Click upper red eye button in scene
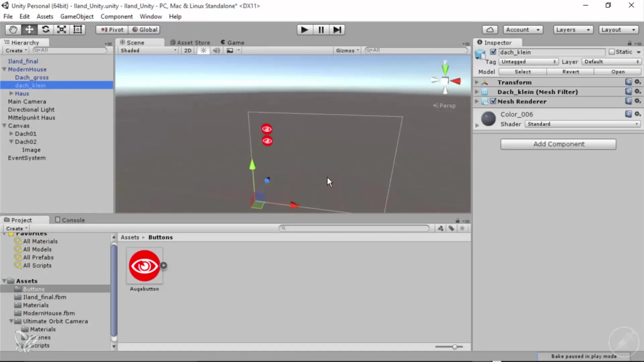 tap(267, 129)
